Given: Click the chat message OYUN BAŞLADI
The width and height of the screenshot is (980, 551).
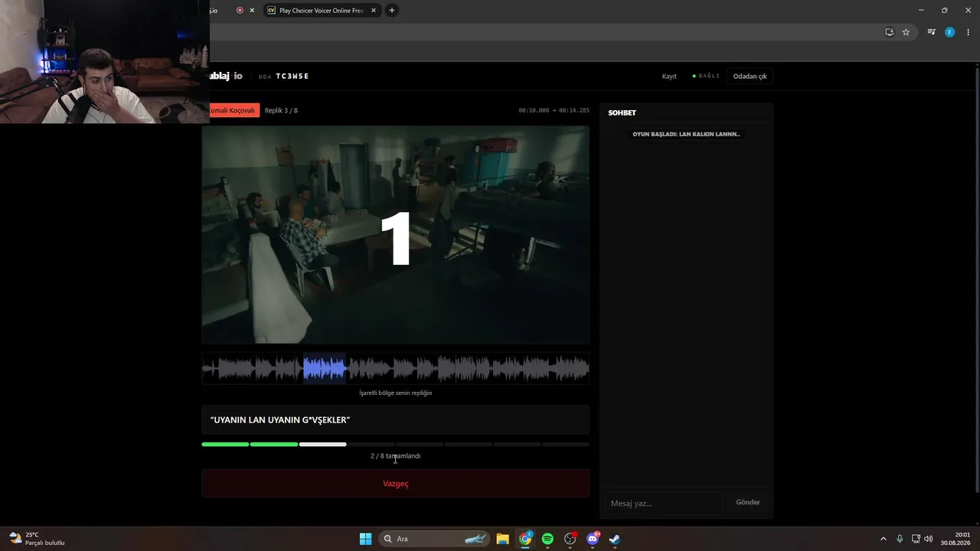Looking at the screenshot, I should point(686,134).
